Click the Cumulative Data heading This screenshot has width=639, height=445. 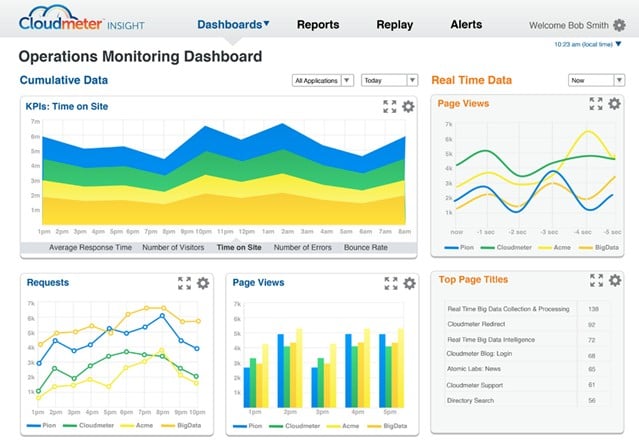[x=64, y=80]
